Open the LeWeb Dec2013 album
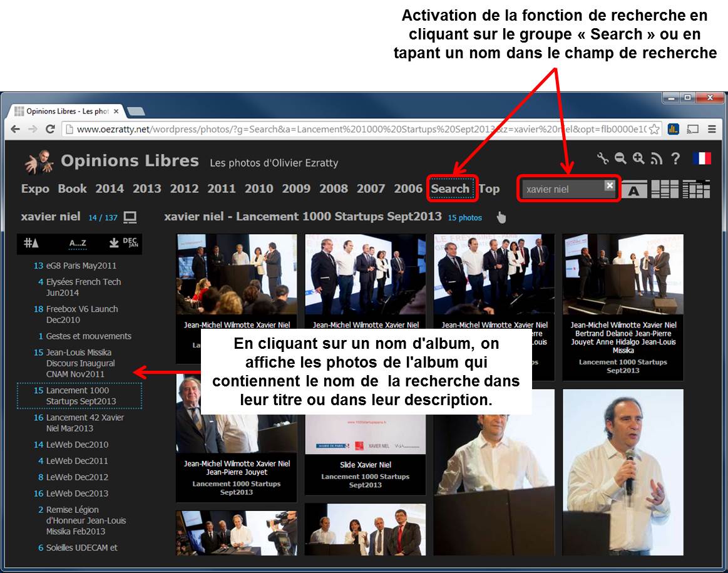This screenshot has width=728, height=573. pyautogui.click(x=77, y=493)
